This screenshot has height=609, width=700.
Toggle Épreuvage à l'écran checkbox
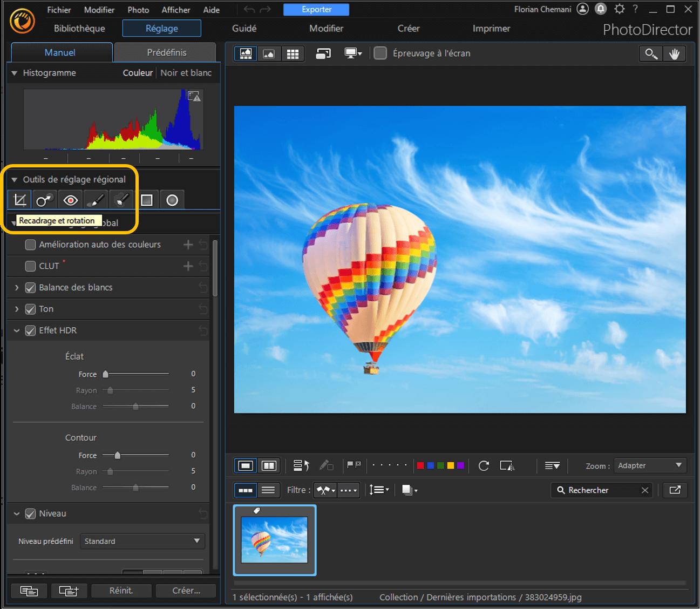point(380,53)
